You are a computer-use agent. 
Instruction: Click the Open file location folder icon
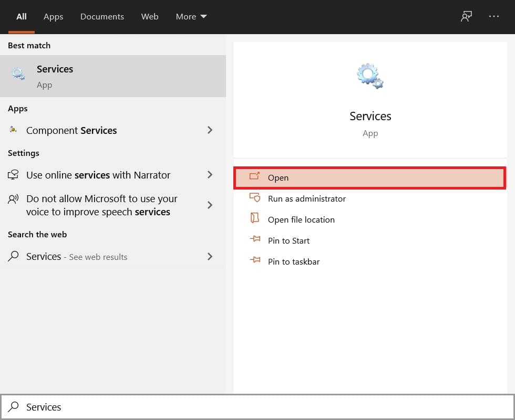click(255, 219)
